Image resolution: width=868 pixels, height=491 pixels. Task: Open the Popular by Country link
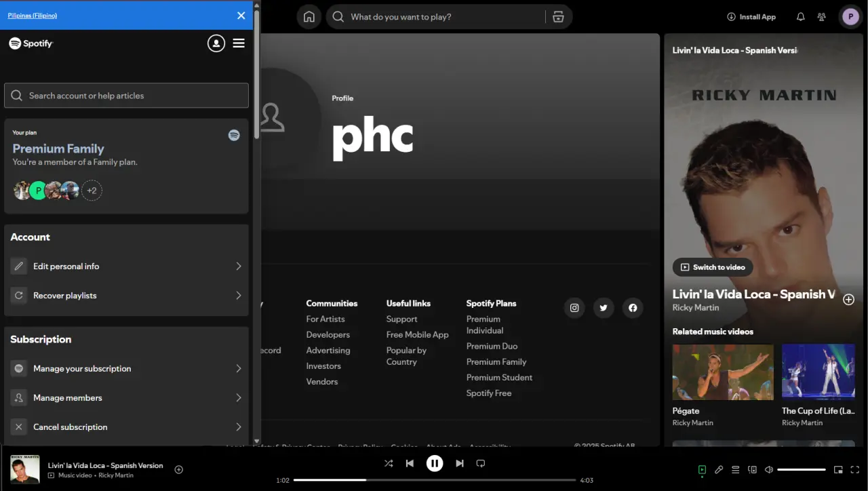pyautogui.click(x=407, y=356)
